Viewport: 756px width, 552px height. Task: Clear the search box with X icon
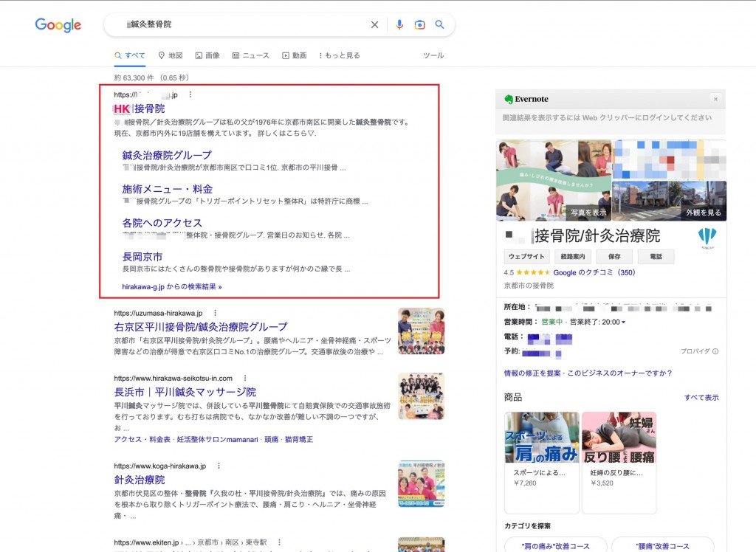coord(374,24)
